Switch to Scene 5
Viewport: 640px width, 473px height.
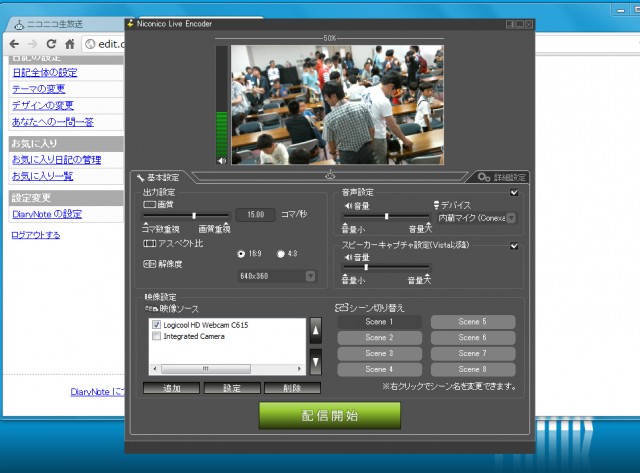(473, 322)
